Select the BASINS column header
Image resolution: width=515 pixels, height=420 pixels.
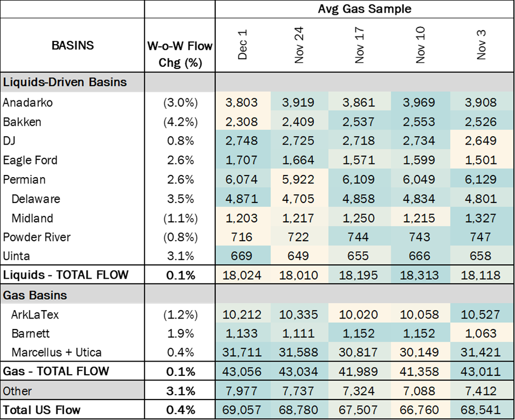pyautogui.click(x=73, y=45)
